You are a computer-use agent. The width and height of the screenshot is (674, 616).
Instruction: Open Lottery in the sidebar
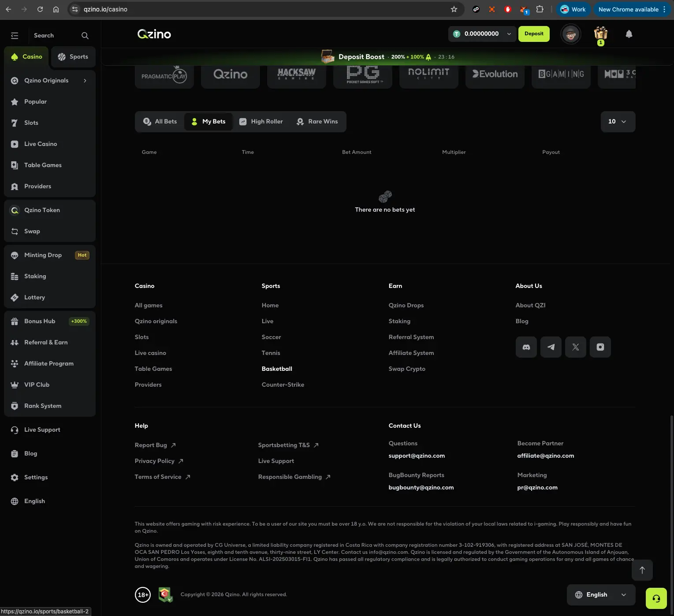(x=50, y=298)
